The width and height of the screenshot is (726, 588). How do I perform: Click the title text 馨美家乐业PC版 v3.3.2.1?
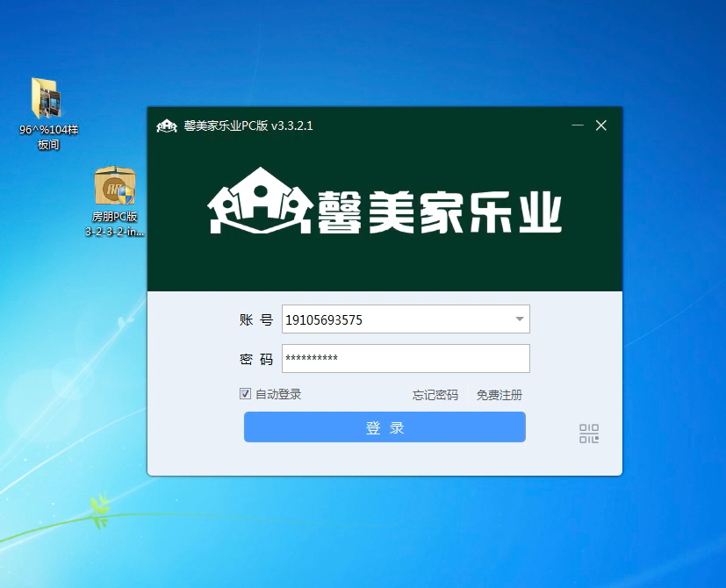[248, 125]
